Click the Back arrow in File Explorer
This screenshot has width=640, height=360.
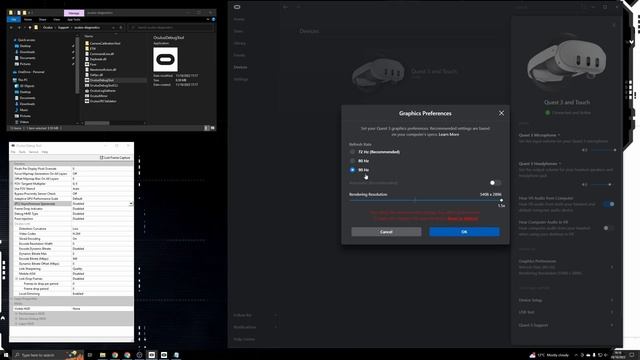tap(11, 27)
